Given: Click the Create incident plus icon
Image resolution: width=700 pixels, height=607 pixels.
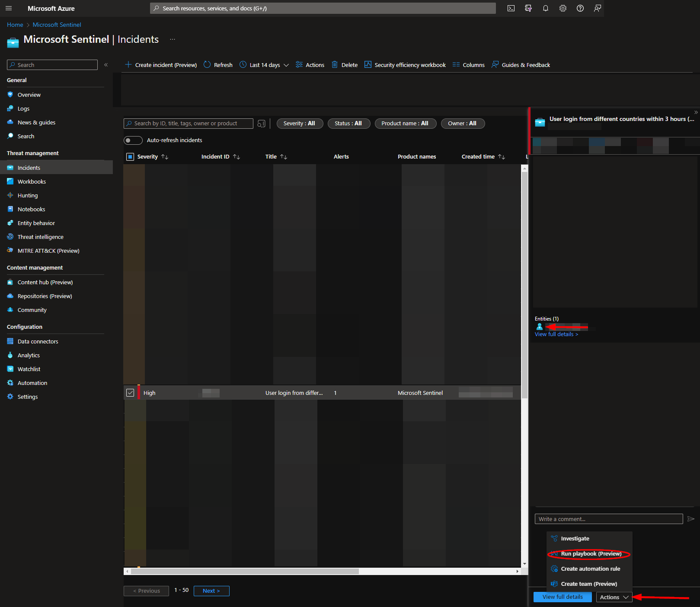Looking at the screenshot, I should [128, 64].
